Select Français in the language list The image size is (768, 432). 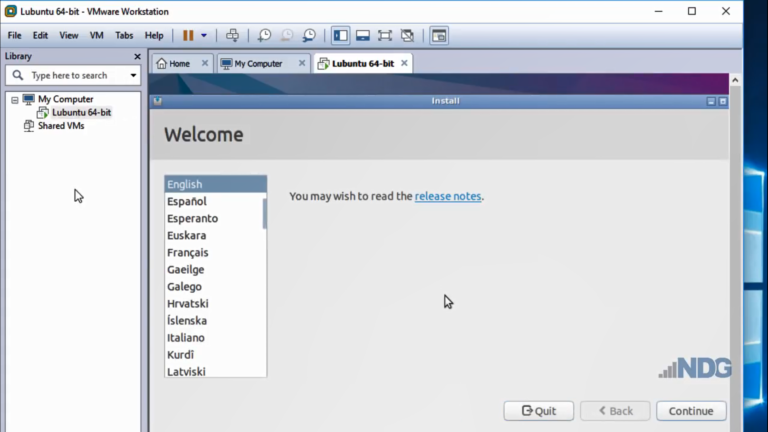click(214, 253)
